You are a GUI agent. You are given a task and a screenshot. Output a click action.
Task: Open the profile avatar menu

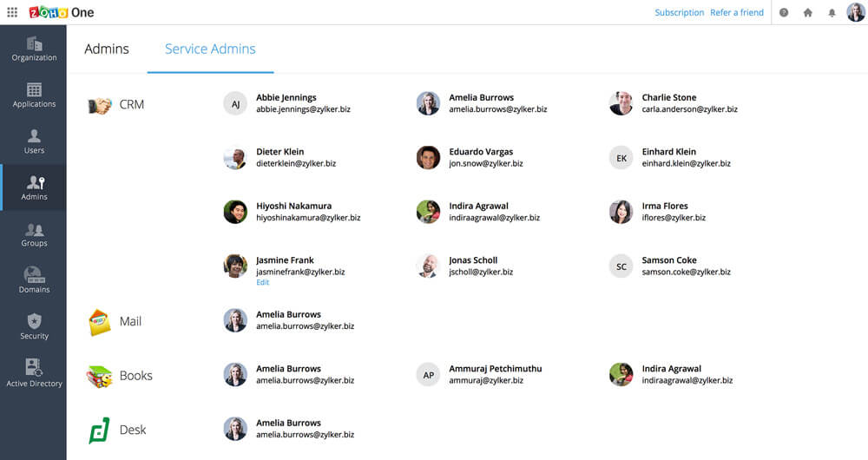tap(856, 12)
